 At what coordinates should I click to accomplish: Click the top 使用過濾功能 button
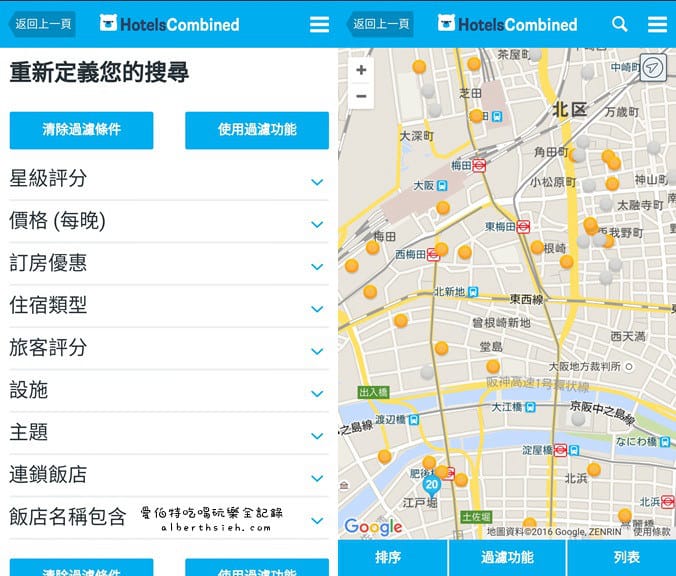click(257, 130)
